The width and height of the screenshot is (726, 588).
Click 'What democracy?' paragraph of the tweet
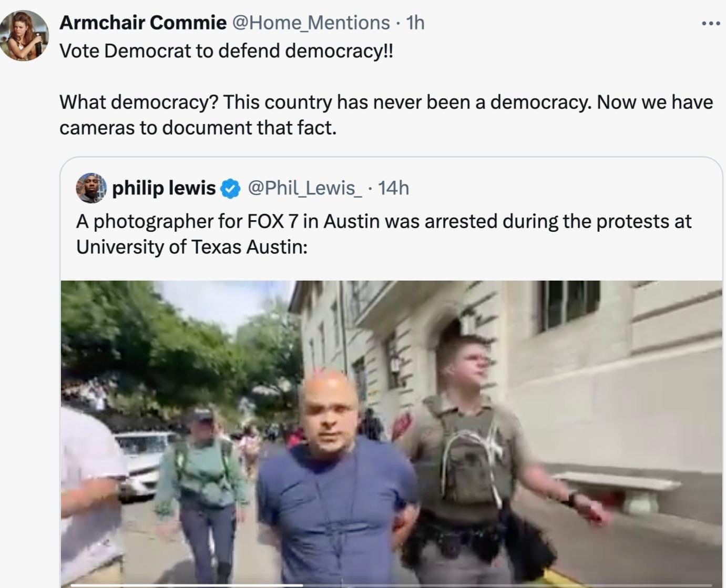(x=386, y=115)
